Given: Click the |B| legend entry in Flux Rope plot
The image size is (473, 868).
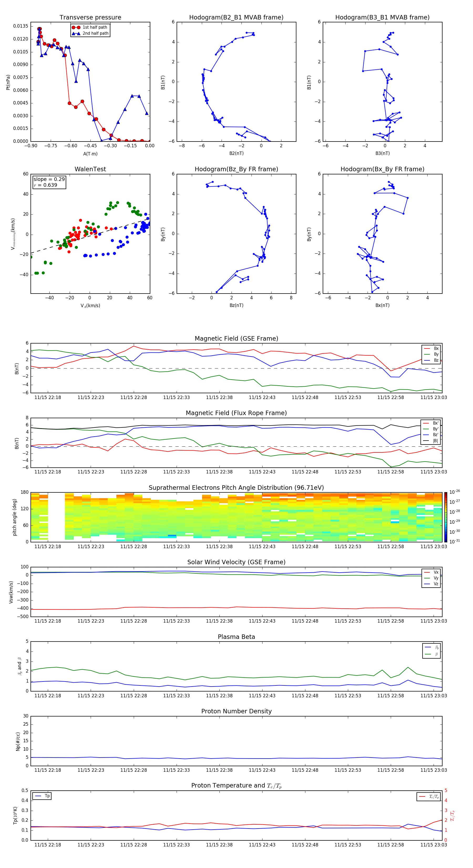Looking at the screenshot, I should click(431, 441).
